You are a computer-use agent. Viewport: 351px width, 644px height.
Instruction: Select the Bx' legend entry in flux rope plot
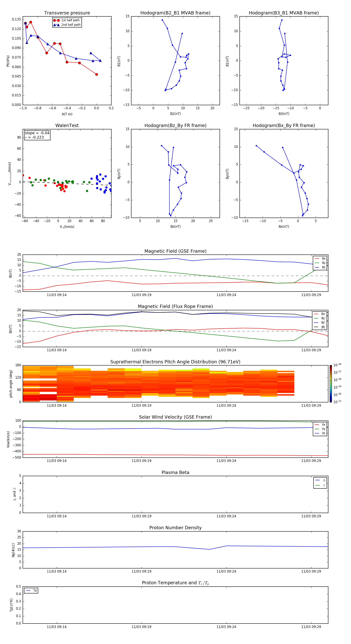(x=320, y=314)
